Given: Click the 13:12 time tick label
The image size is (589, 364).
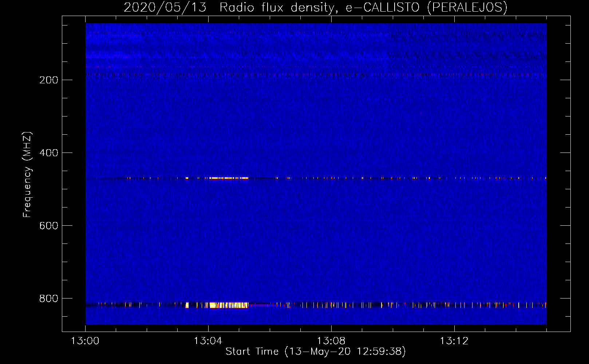Looking at the screenshot, I should point(454,341).
